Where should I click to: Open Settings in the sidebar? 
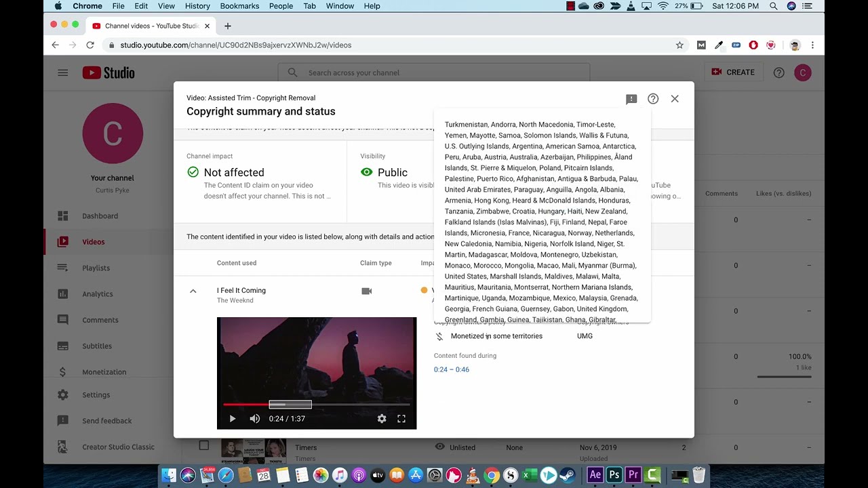tap(108, 395)
